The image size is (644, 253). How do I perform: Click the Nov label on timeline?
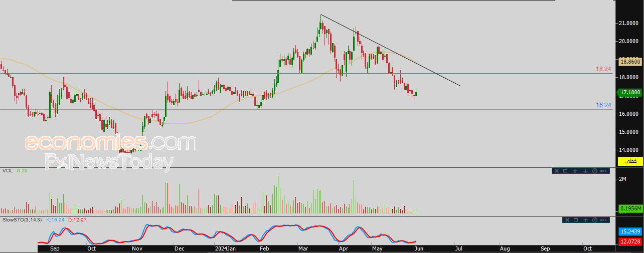pyautogui.click(x=137, y=248)
